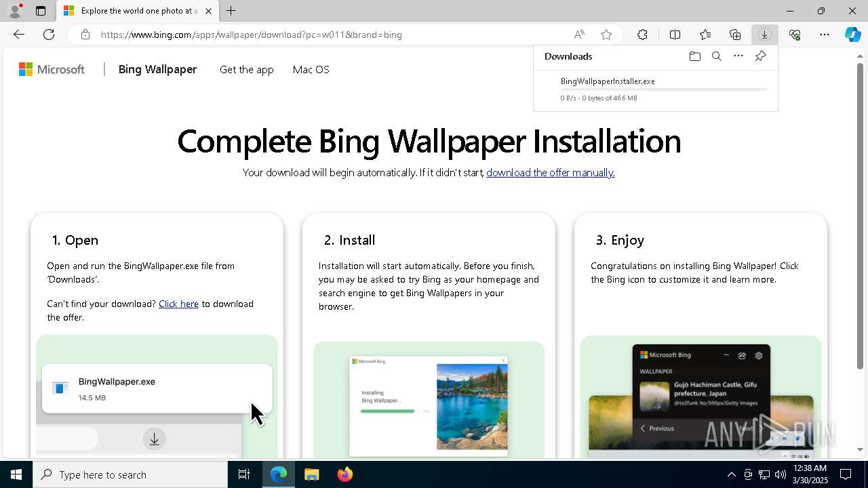Add this page to favorites with the star icon
The height and width of the screenshot is (488, 868).
point(606,35)
